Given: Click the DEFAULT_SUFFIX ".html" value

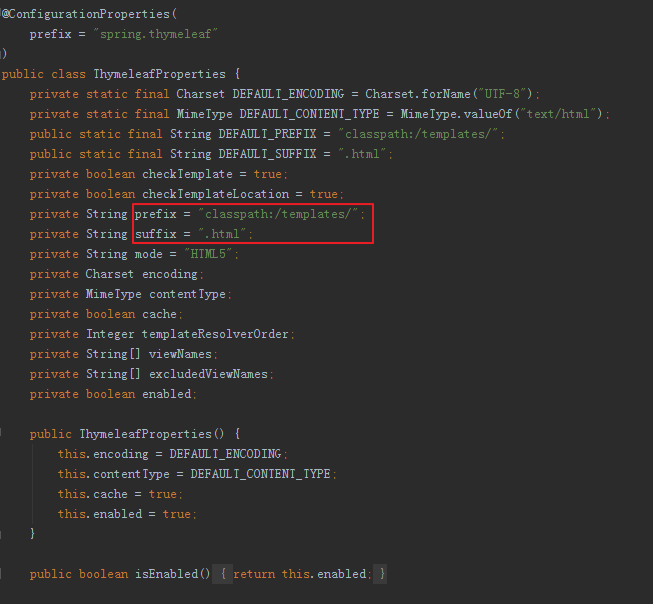Looking at the screenshot, I should 362,154.
